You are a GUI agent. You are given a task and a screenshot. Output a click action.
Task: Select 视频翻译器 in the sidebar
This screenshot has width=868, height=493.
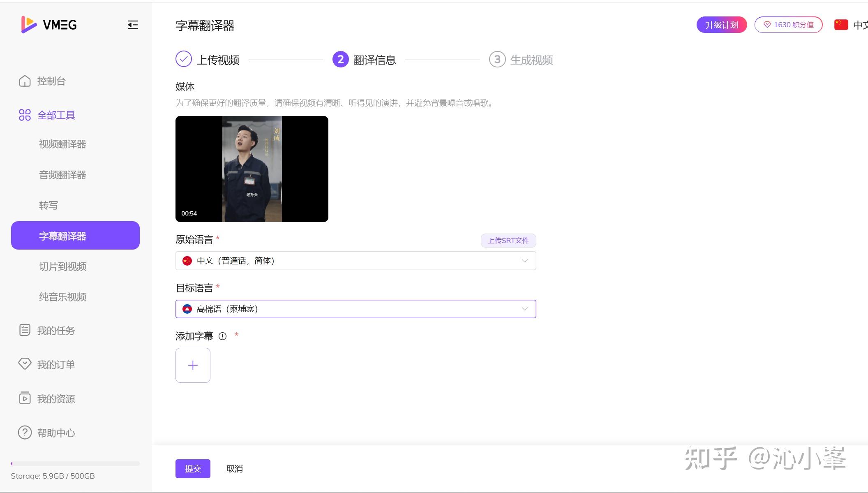62,144
